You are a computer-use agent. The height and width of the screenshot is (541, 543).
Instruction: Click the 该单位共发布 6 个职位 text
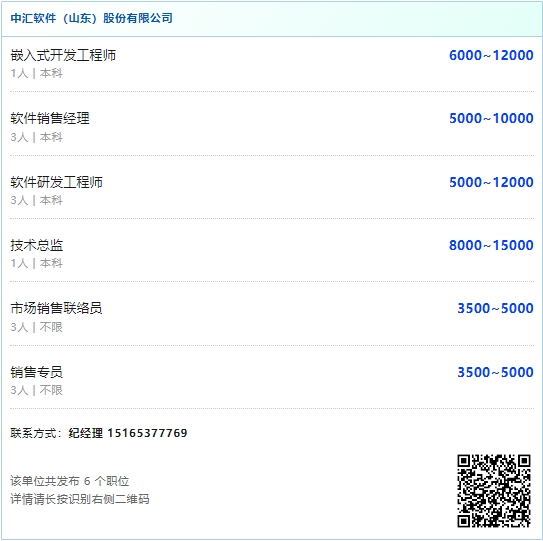[x=70, y=481]
